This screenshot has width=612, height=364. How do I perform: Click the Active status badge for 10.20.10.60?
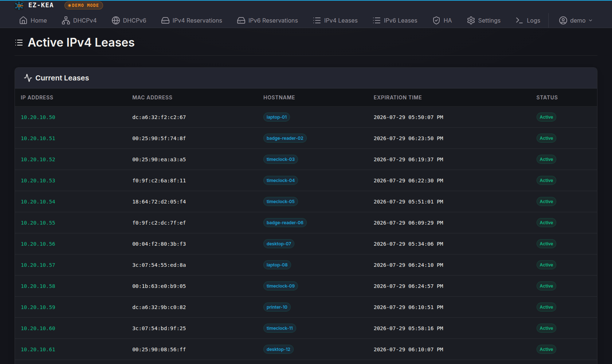pyautogui.click(x=546, y=328)
